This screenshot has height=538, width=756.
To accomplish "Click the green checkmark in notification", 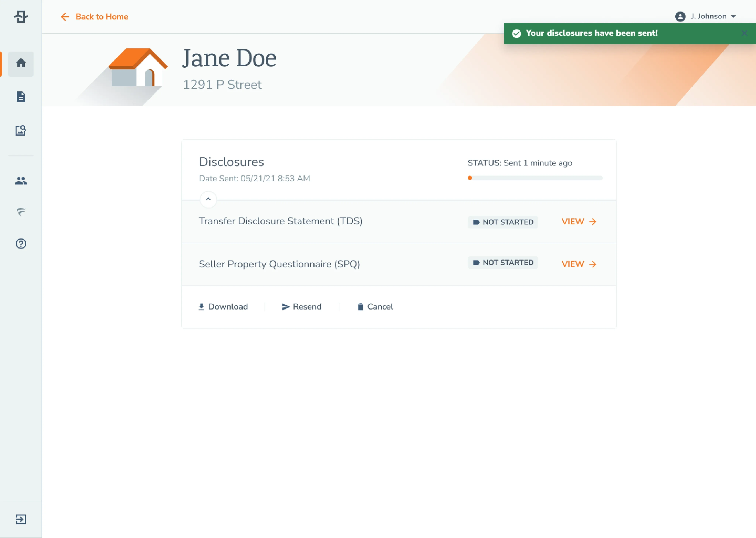I will (516, 33).
